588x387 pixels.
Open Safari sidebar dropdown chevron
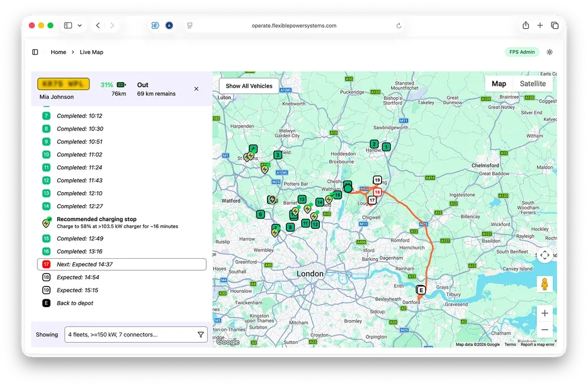(79, 25)
